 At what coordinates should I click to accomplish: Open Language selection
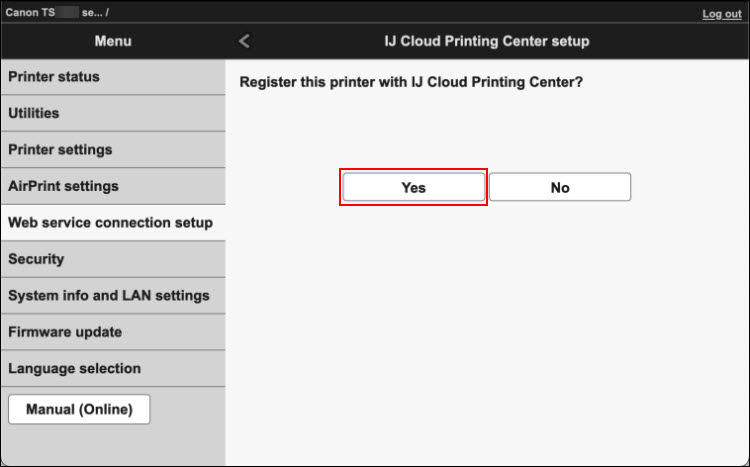point(112,368)
